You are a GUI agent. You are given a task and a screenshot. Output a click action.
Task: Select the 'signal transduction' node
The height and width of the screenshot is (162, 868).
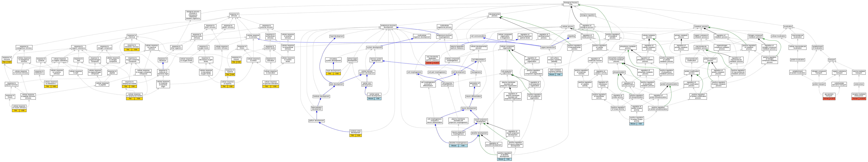pyautogui.click(x=548, y=48)
